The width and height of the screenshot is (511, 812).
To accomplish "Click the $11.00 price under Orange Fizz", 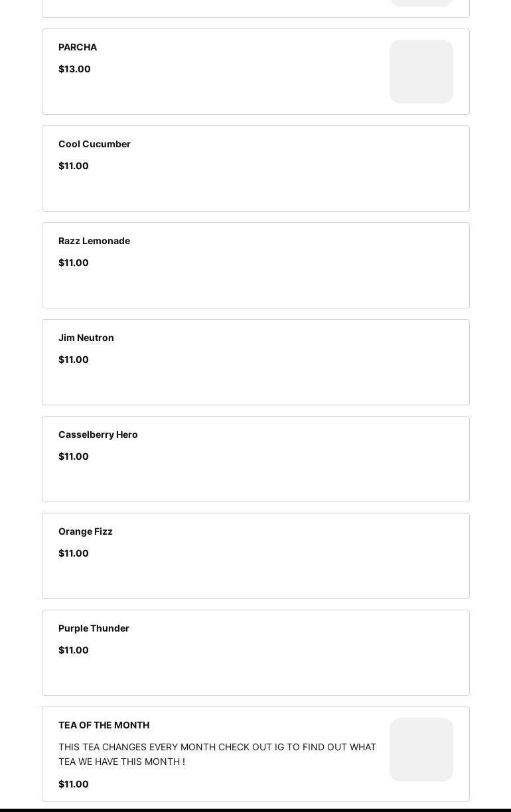I will [74, 553].
